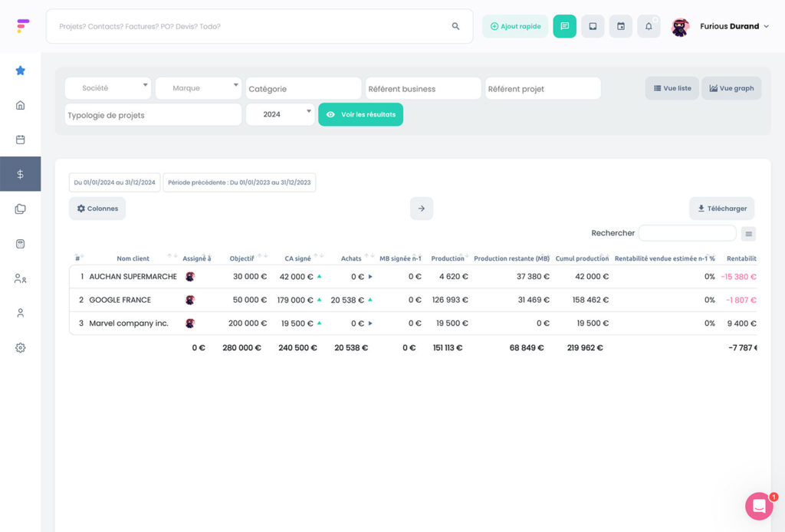Open the calendar event icon in the top bar
785x532 pixels.
point(620,26)
